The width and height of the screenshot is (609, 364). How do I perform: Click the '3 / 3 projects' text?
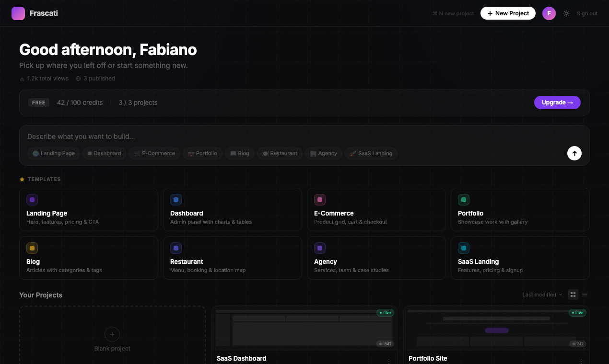click(138, 102)
